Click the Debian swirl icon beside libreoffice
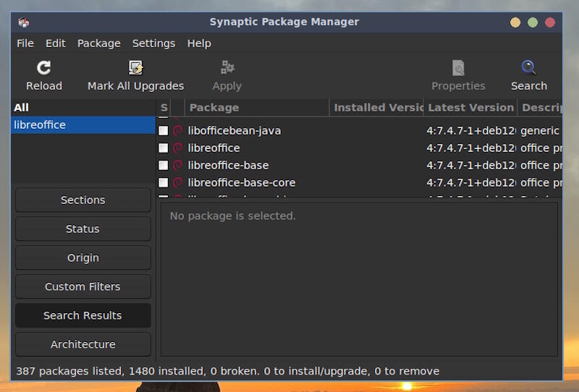 (177, 148)
